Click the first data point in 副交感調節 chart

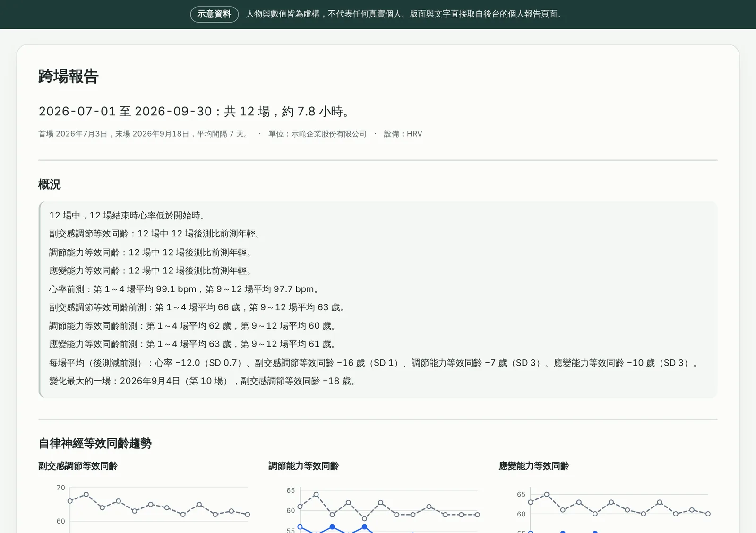tap(70, 501)
